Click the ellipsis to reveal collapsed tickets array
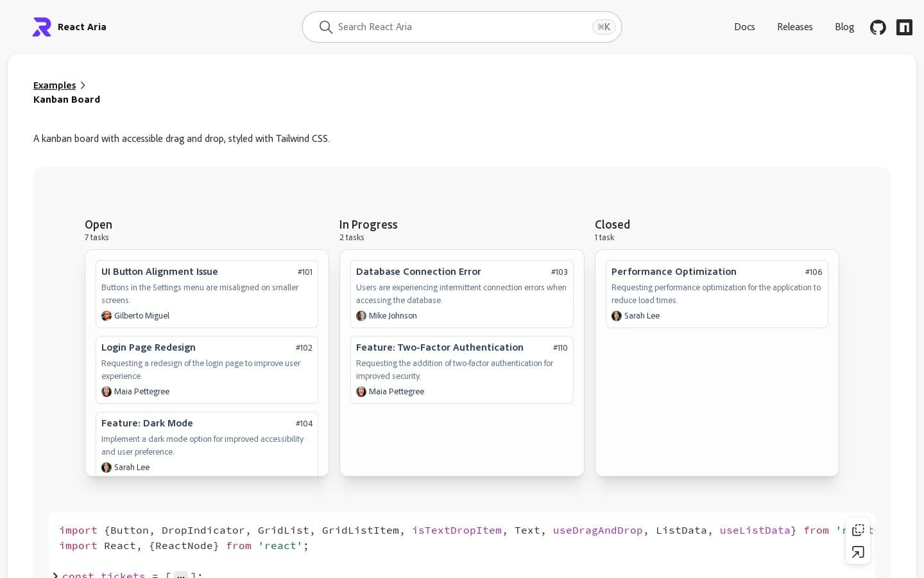This screenshot has width=924, height=578. pos(181,576)
